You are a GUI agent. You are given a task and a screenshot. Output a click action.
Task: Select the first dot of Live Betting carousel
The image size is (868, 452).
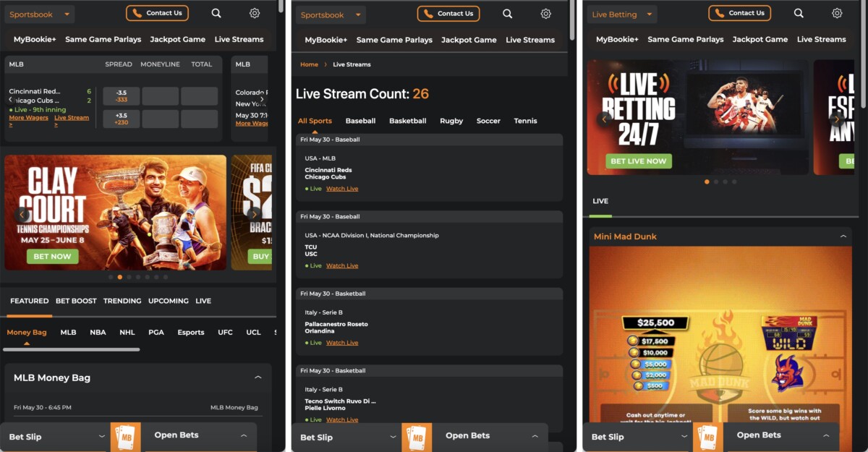[707, 182]
